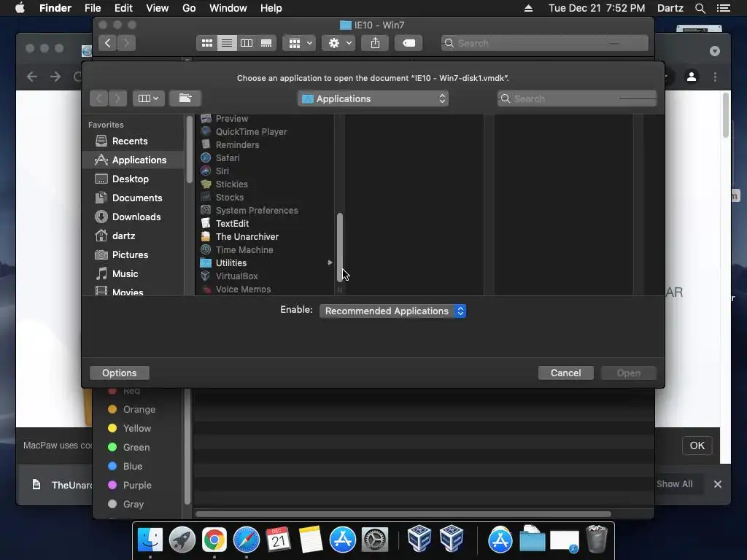This screenshot has width=747, height=560.
Task: Open the Edit menu
Action: (123, 8)
